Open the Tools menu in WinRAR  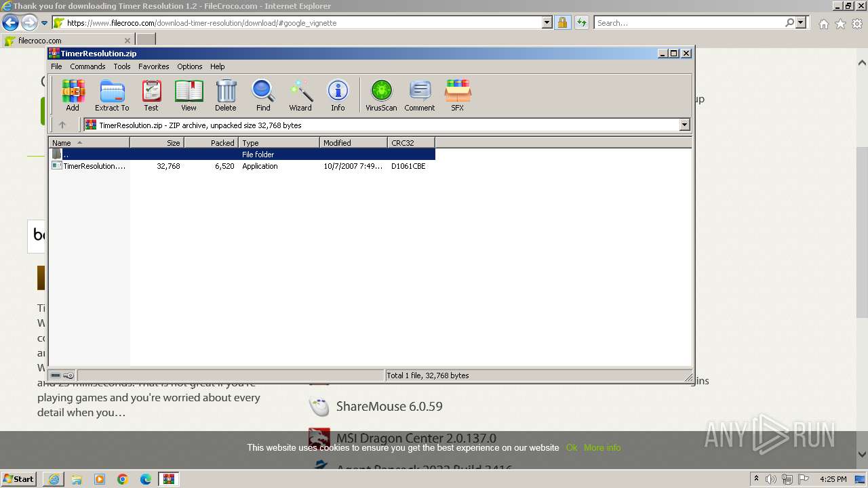pos(122,66)
